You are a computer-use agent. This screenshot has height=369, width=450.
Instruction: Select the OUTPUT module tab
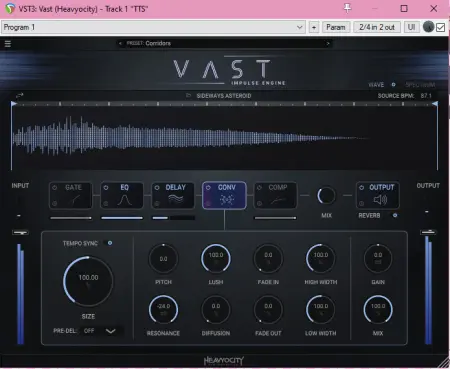coord(378,195)
